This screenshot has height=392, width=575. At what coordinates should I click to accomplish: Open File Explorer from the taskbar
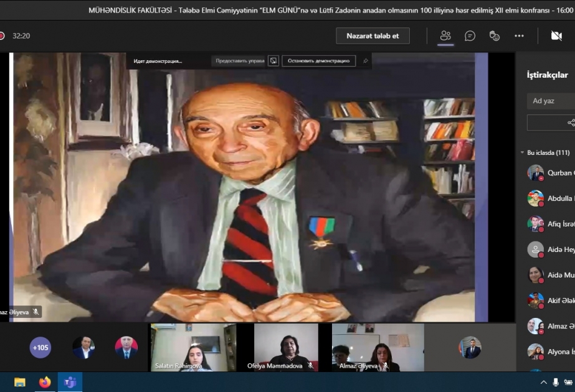pyautogui.click(x=20, y=382)
